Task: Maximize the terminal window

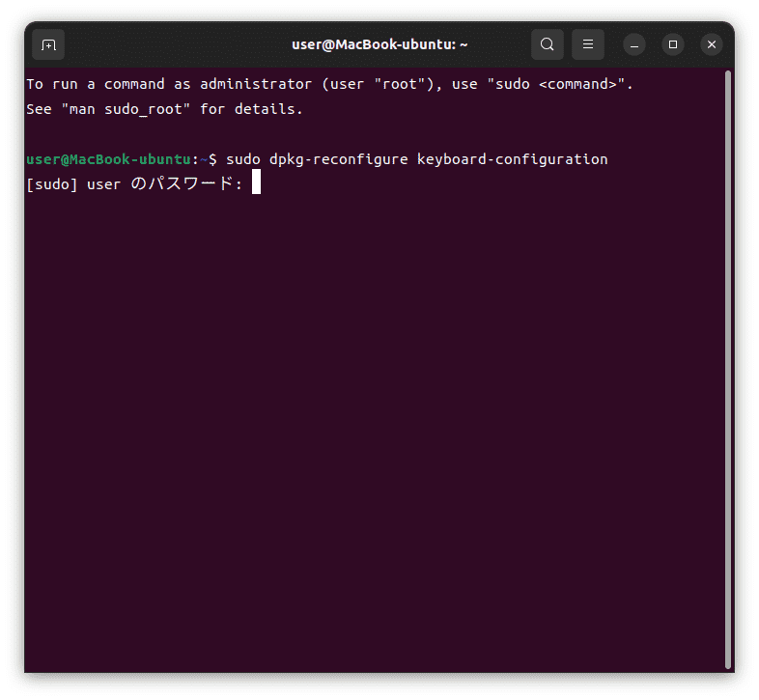Action: (673, 45)
